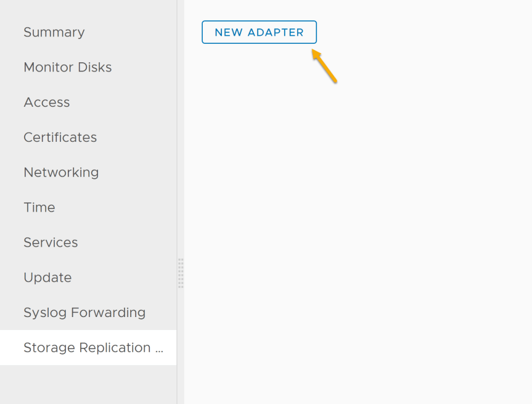
Task: Open Certificates settings
Action: 60,137
